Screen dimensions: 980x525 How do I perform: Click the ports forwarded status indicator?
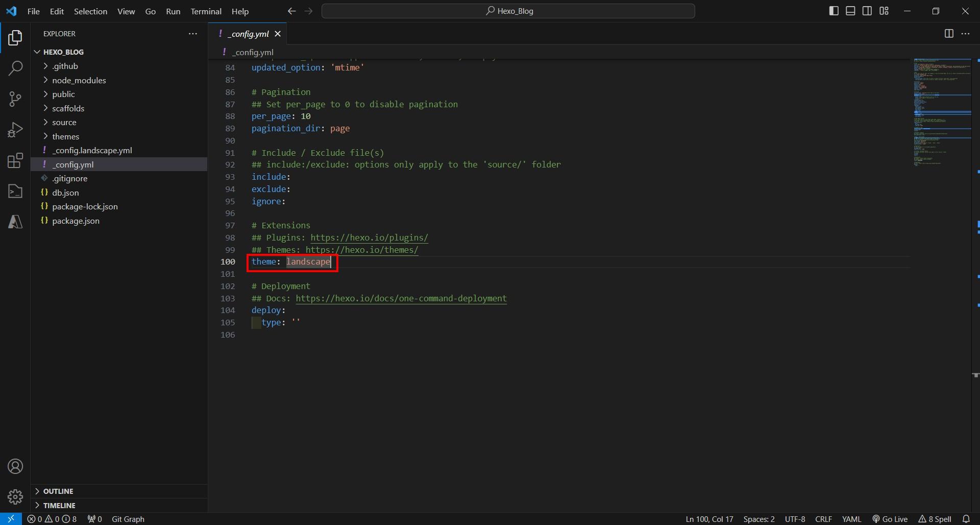94,519
